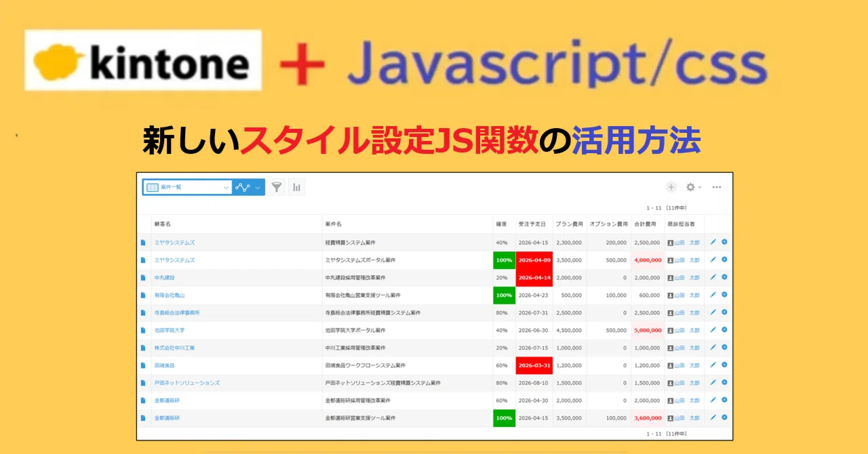
Task: Click the red 2026-04-09 date cell
Action: 534,260
